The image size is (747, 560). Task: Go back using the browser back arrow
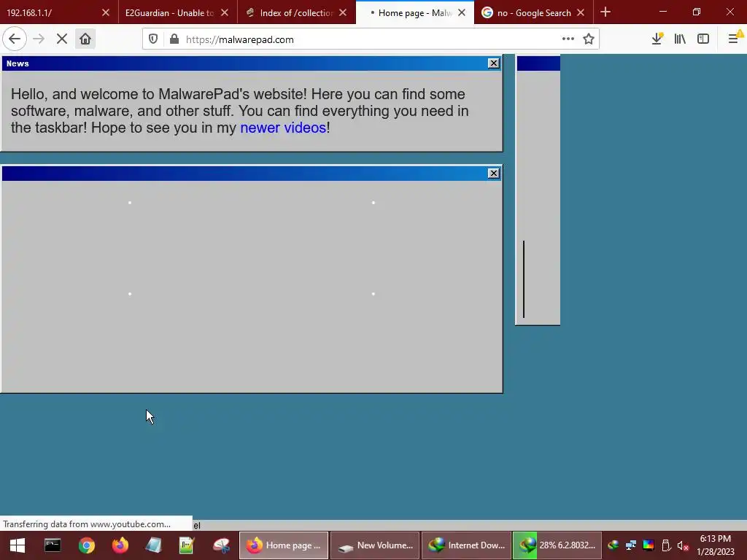(15, 39)
